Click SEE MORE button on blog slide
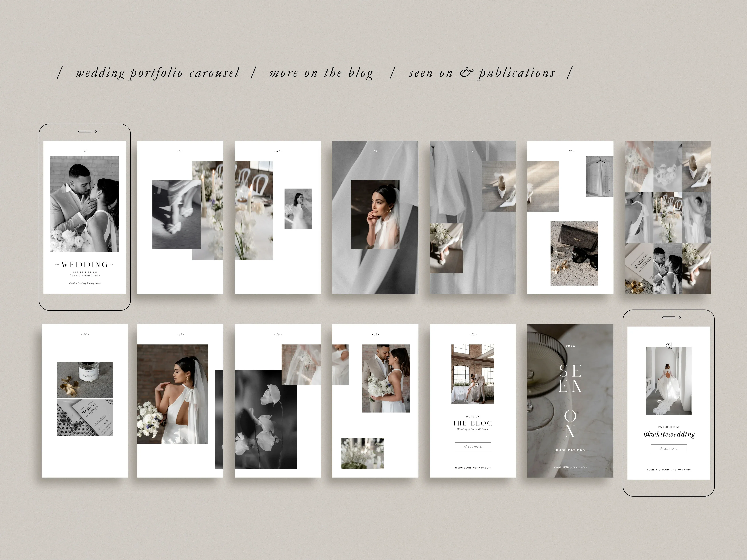This screenshot has width=747, height=560. click(473, 447)
